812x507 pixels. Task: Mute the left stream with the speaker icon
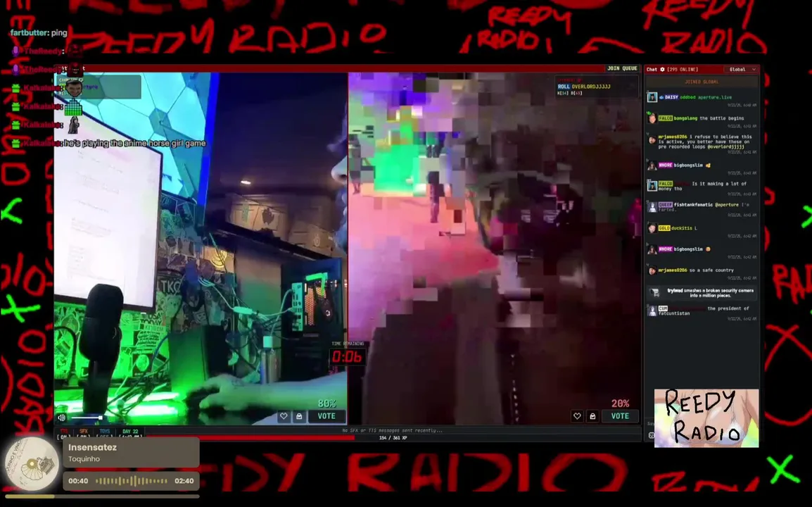(62, 418)
